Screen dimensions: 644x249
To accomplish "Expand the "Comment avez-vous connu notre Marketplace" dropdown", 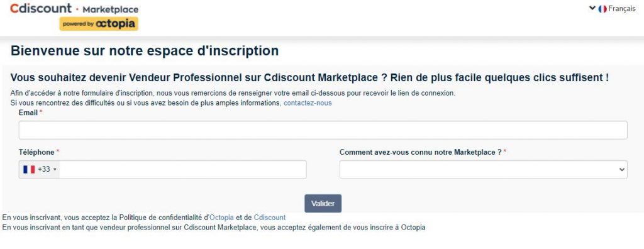I will point(484,170).
